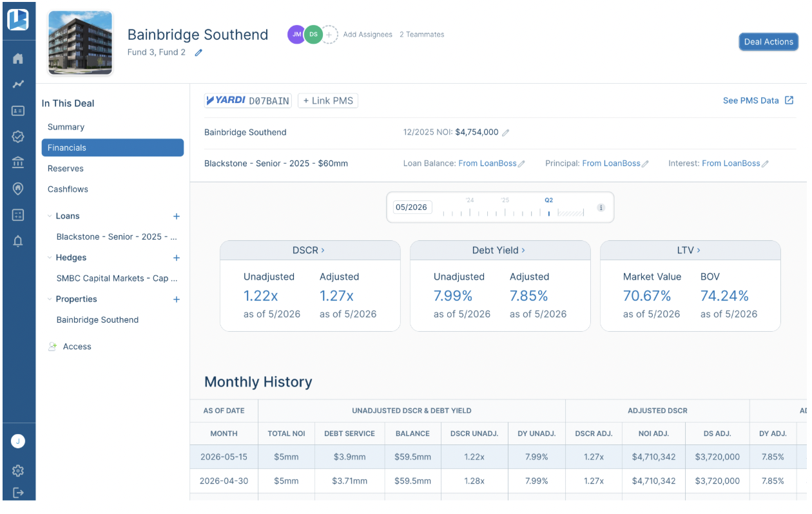Add a new hedge plus icon
The image size is (812, 514).
point(177,258)
